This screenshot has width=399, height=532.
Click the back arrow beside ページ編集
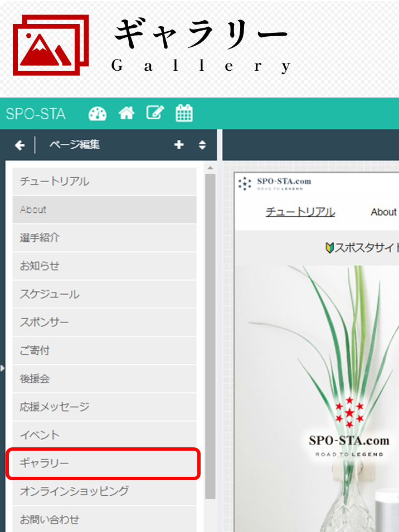click(x=20, y=145)
